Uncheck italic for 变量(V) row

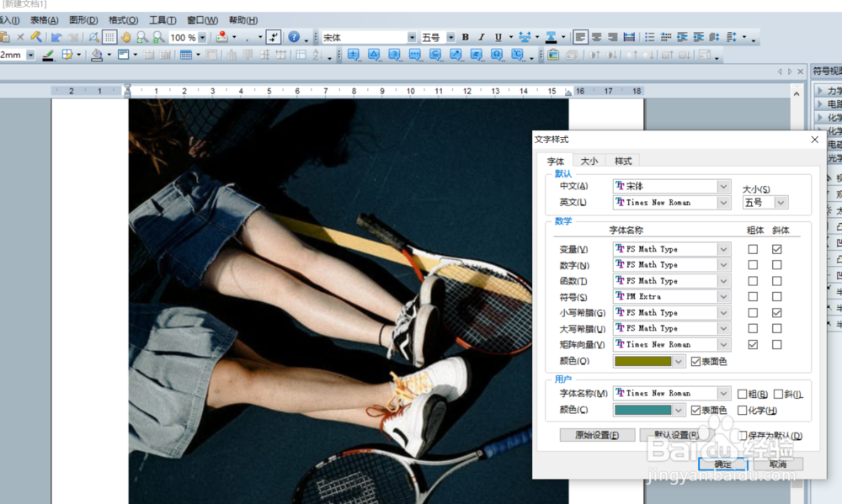coord(776,249)
